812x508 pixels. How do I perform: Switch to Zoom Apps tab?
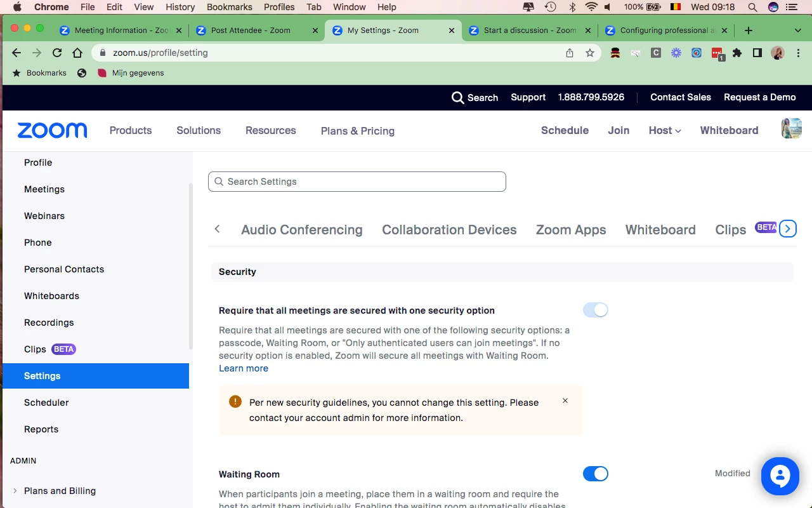click(x=571, y=230)
